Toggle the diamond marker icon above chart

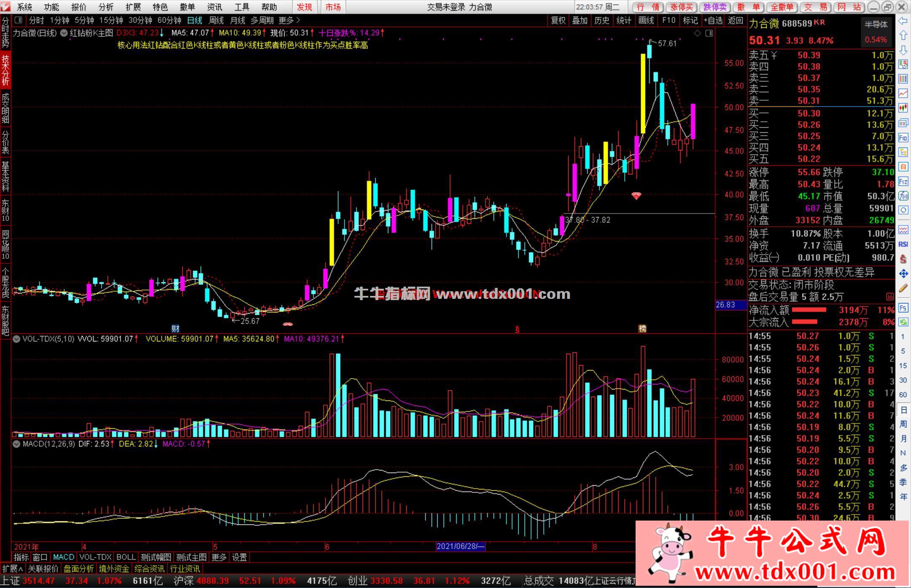[x=698, y=33]
